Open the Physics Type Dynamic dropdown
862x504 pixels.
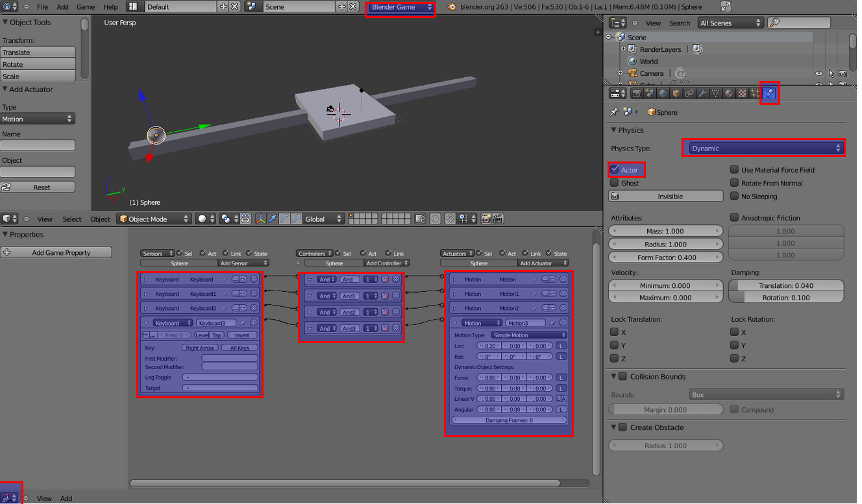pos(766,148)
